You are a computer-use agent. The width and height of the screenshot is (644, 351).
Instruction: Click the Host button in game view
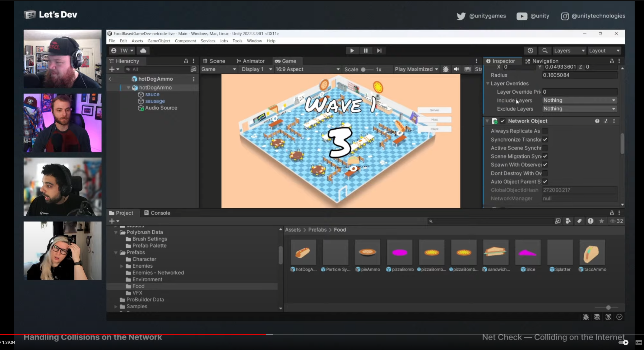click(x=434, y=120)
